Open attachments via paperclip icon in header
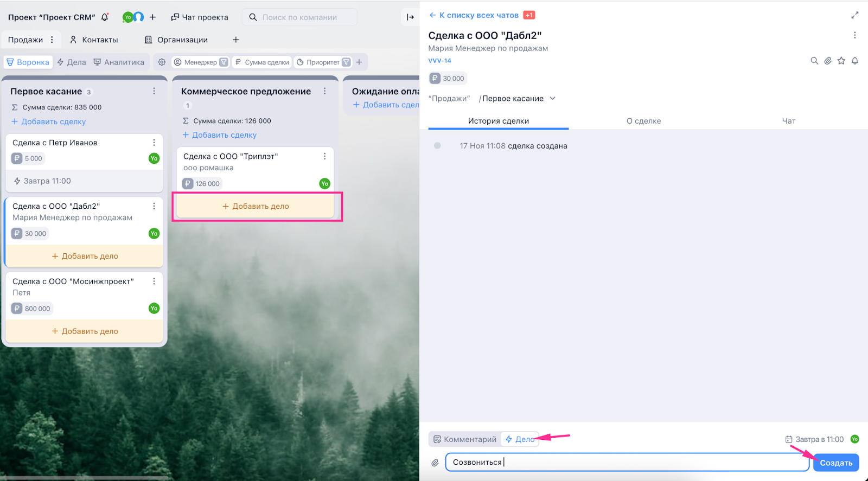This screenshot has height=481, width=868. (x=827, y=61)
